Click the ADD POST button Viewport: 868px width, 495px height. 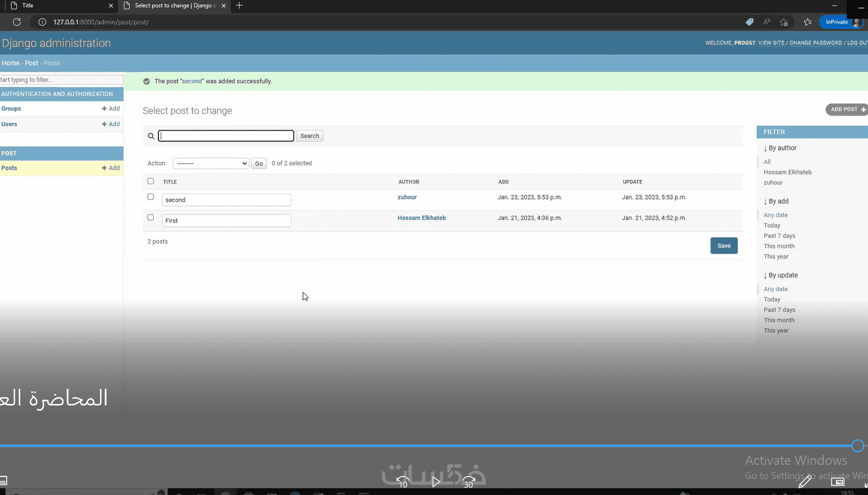(x=847, y=110)
